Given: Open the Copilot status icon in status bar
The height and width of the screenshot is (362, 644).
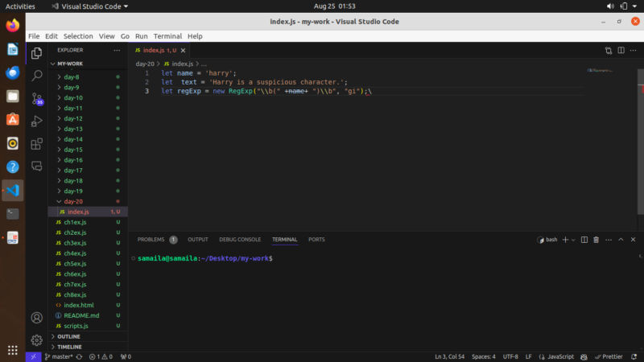Looking at the screenshot, I should point(584,356).
